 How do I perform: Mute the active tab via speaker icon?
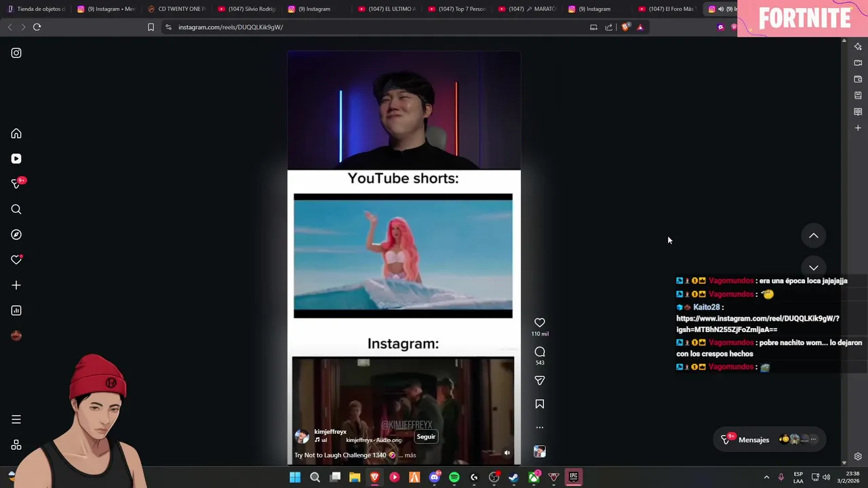point(720,9)
